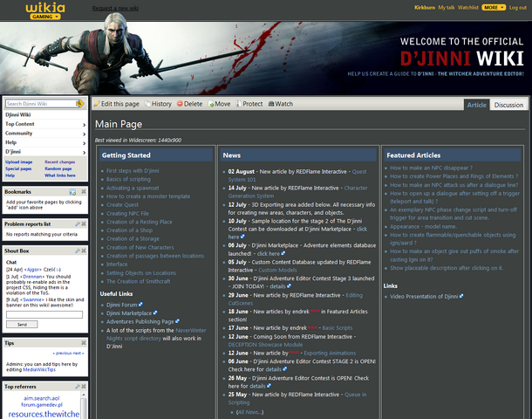The width and height of the screenshot is (532, 419).
Task: Edit the Problem reports list widget settings
Action: (78, 224)
